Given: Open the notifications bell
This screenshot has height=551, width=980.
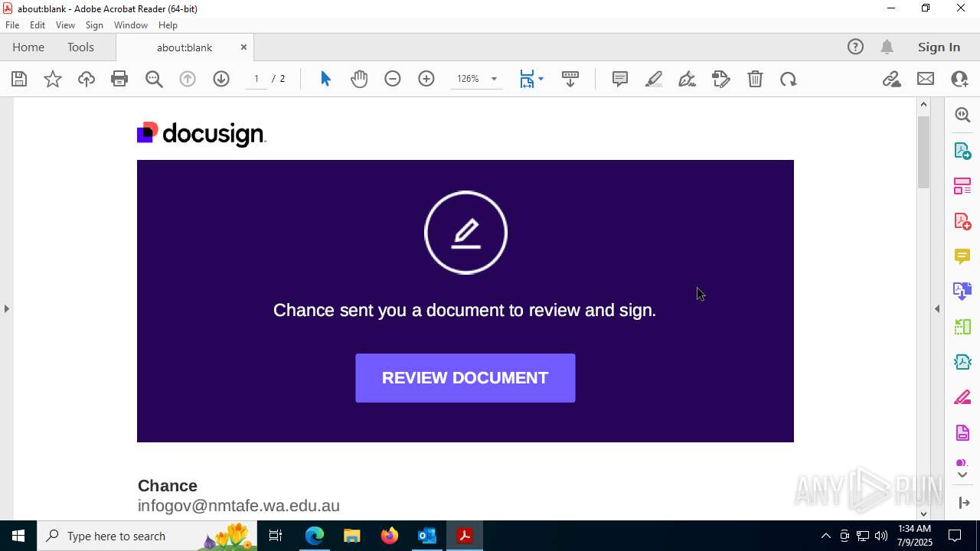Looking at the screenshot, I should pyautogui.click(x=887, y=47).
